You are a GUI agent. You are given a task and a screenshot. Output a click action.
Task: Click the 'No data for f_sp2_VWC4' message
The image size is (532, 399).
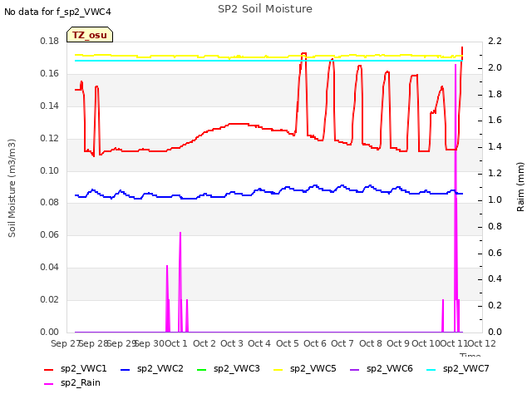[57, 12]
